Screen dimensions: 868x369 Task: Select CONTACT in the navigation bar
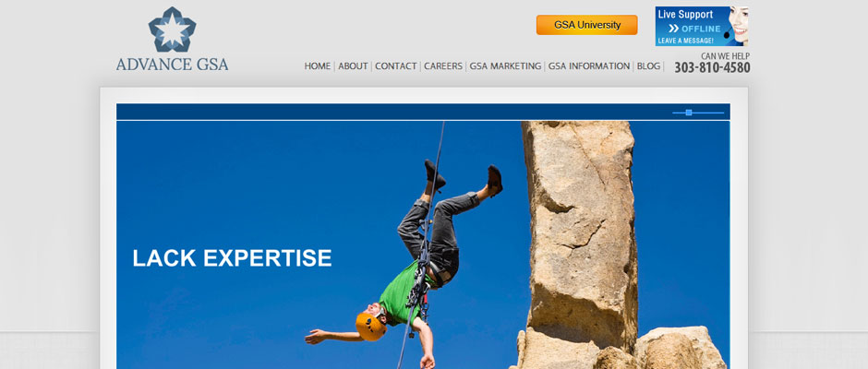396,65
